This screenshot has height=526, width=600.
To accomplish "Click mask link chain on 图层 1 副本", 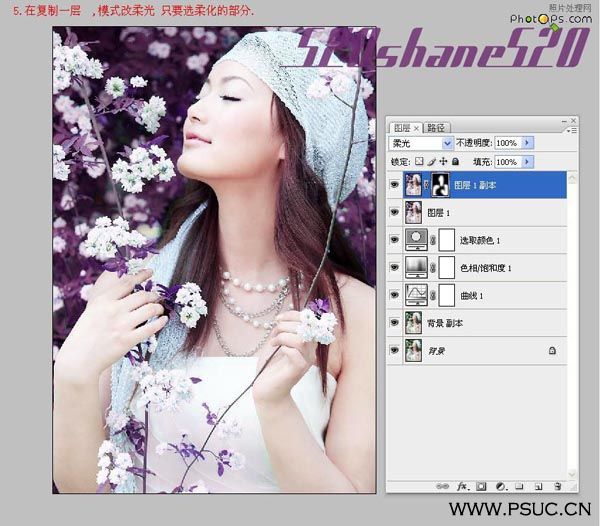I will (427, 185).
